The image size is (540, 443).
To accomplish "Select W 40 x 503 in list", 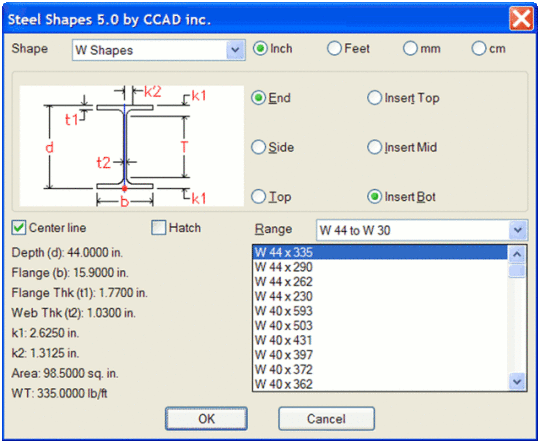I will tap(380, 326).
